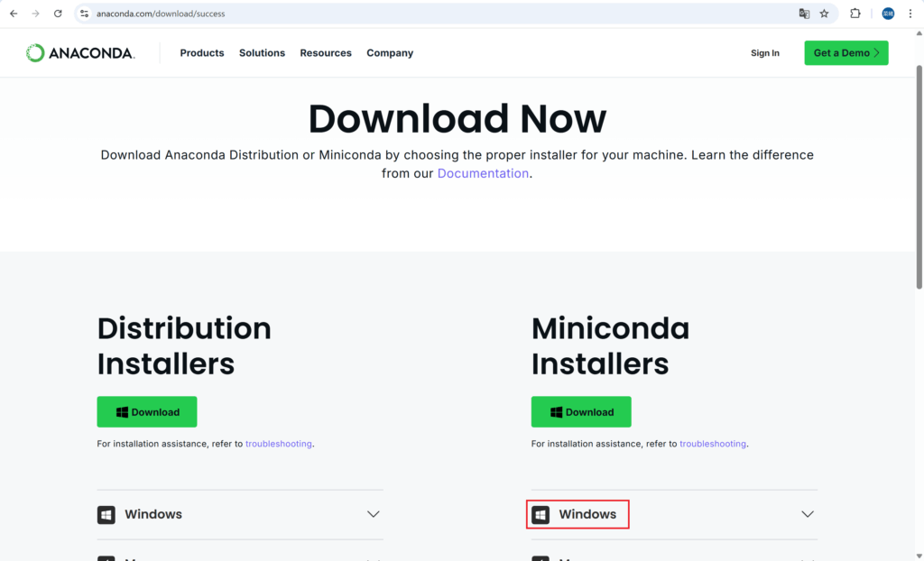Open troubleshooting link under Distribution Installers

pyautogui.click(x=279, y=444)
